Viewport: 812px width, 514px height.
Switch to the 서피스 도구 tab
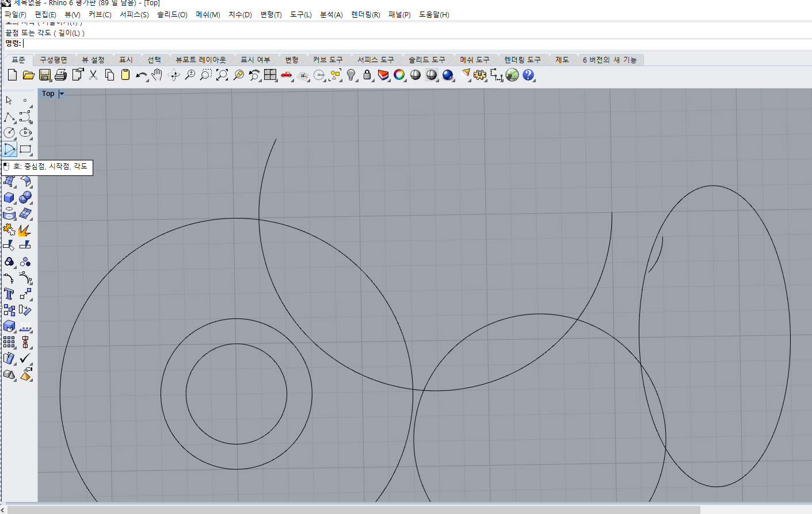(x=376, y=60)
